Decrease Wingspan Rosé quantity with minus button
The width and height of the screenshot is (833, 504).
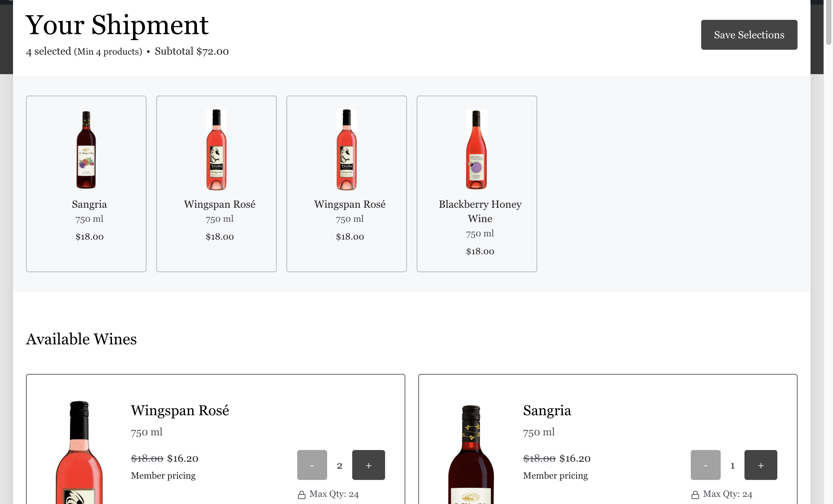click(312, 465)
